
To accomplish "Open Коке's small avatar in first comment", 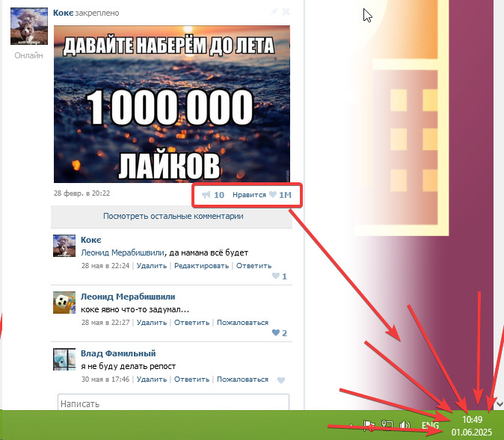I will point(64,246).
